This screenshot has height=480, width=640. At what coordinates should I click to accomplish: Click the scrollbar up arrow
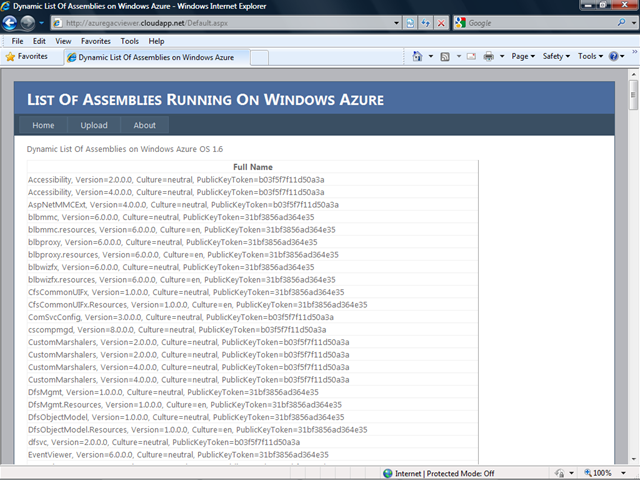pyautogui.click(x=633, y=74)
